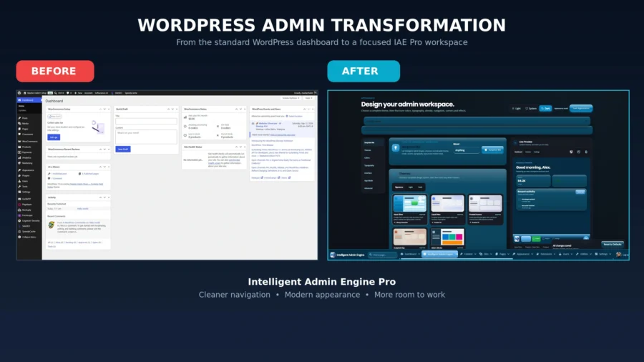644x362 pixels.
Task: Filter themes by Signature
Action: [x=399, y=187]
